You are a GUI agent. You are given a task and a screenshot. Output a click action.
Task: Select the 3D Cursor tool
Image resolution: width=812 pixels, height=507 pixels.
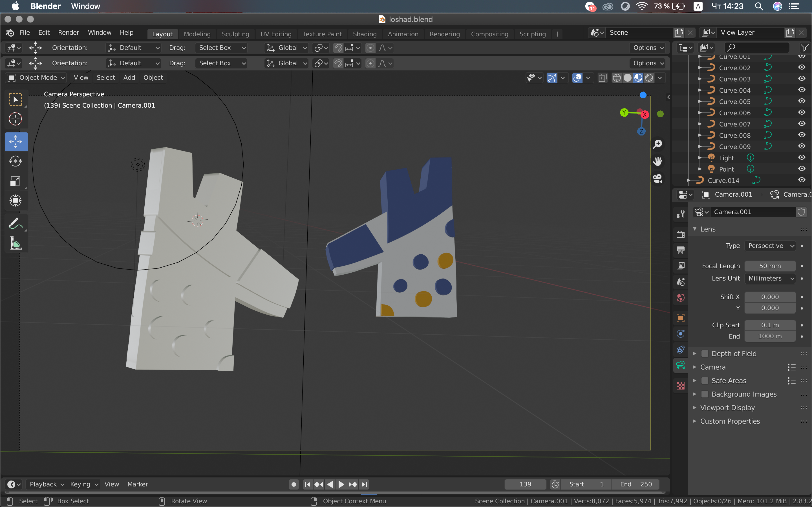click(x=16, y=119)
